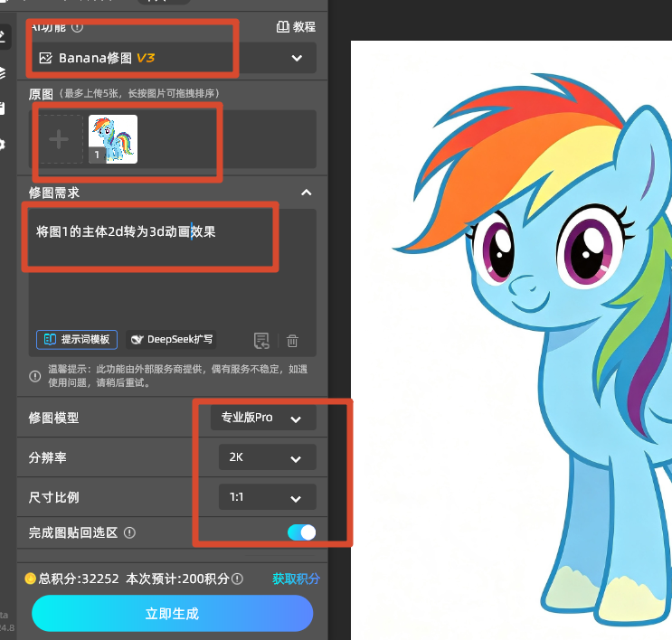Open the 教程 tutorial link
This screenshot has width=672, height=640.
(296, 27)
